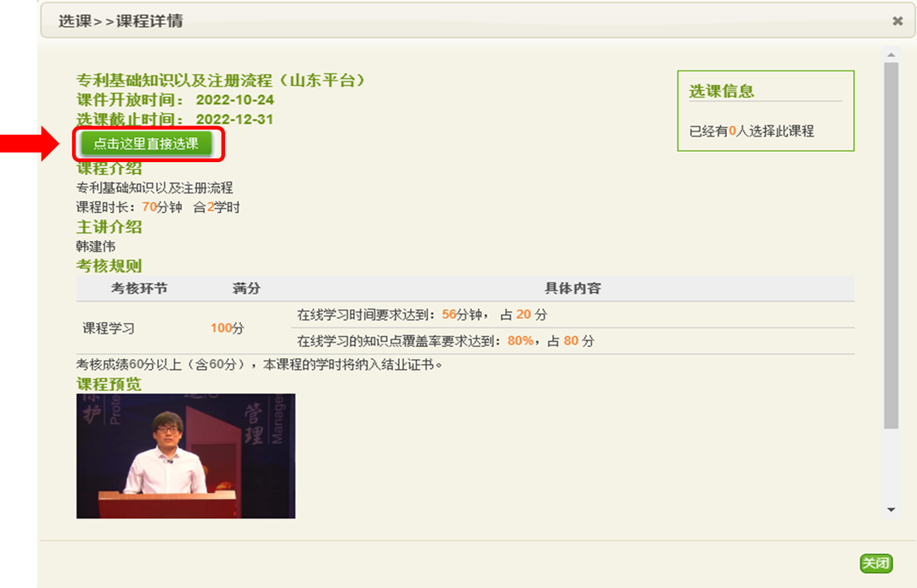Click the 主讲介绍 heading
Image resolution: width=917 pixels, height=588 pixels.
point(110,227)
